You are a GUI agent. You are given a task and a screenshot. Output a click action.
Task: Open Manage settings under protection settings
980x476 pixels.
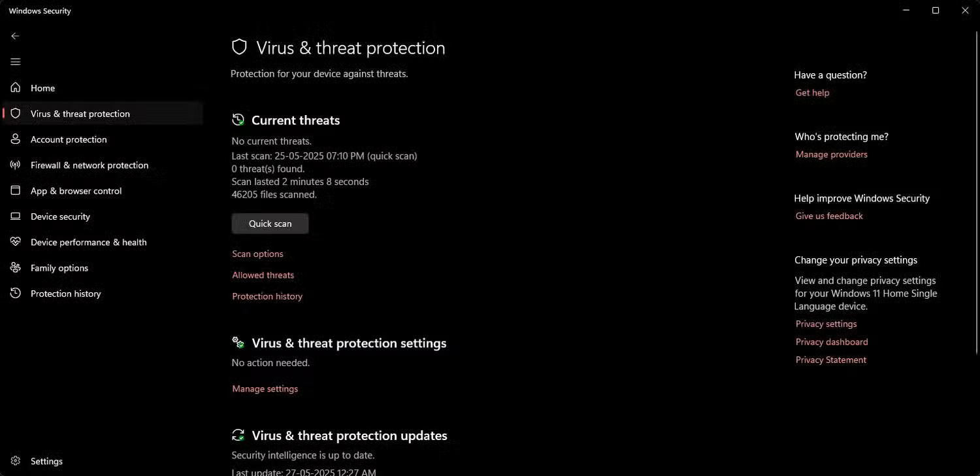[x=265, y=388]
